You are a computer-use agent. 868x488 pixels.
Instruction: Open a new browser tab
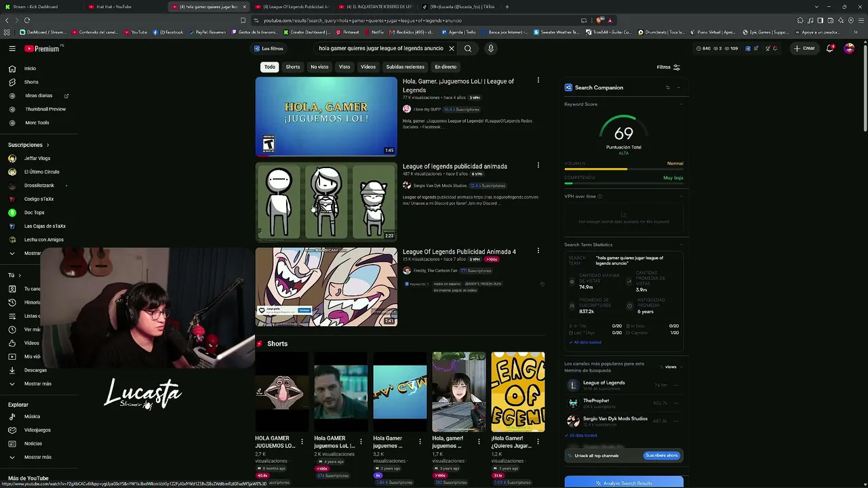507,7
